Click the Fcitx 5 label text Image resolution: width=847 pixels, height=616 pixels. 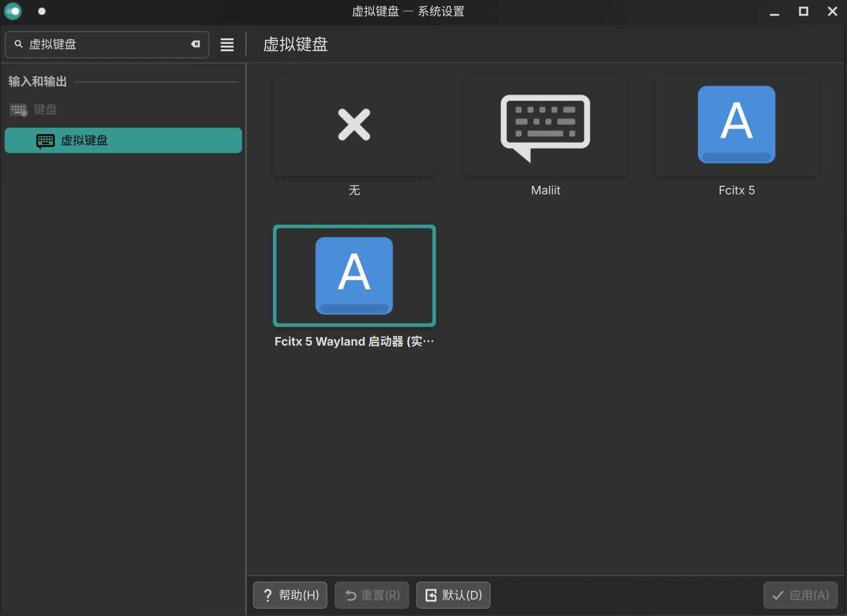click(737, 190)
